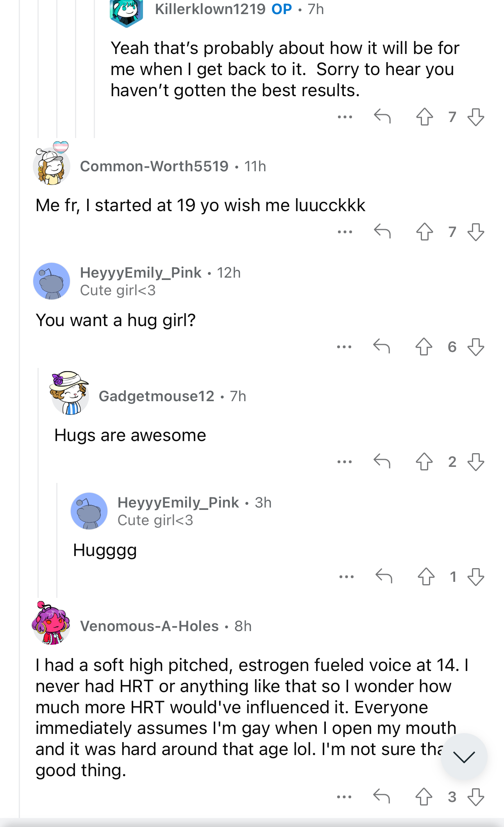The width and height of the screenshot is (504, 827).
Task: Upvote Gadgetmouse12's comment
Action: pyautogui.click(x=424, y=461)
